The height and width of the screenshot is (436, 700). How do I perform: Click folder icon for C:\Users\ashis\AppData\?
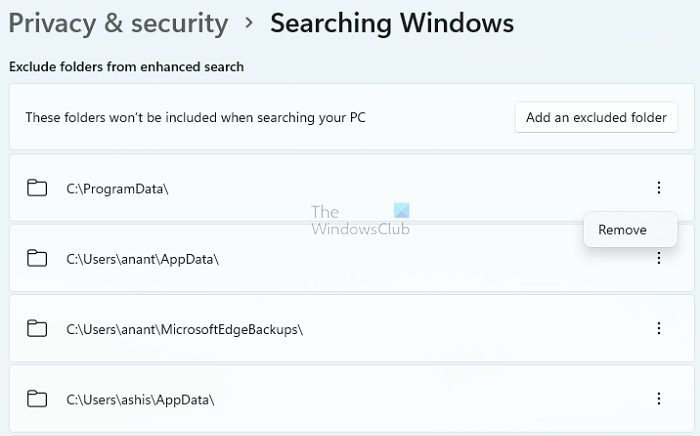(37, 399)
